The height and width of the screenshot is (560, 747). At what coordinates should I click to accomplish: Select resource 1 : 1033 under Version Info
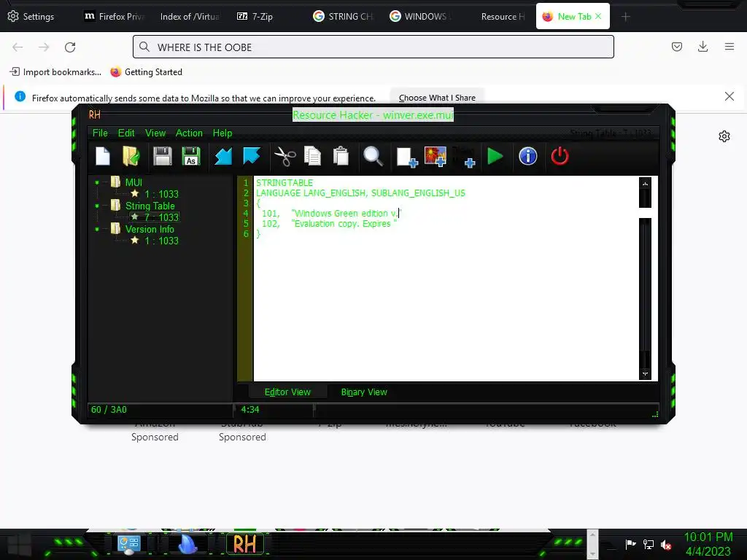point(161,241)
